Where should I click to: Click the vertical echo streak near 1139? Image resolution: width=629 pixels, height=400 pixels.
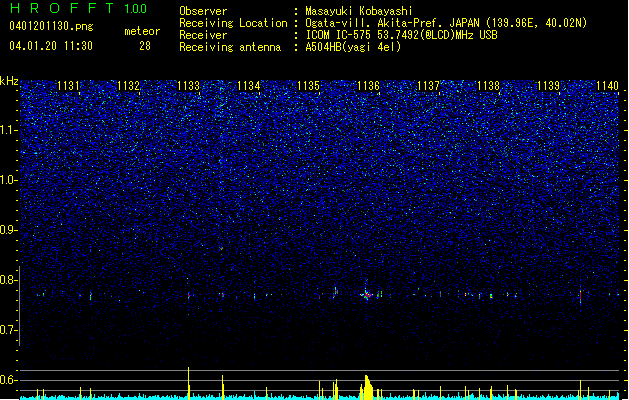coord(580,296)
